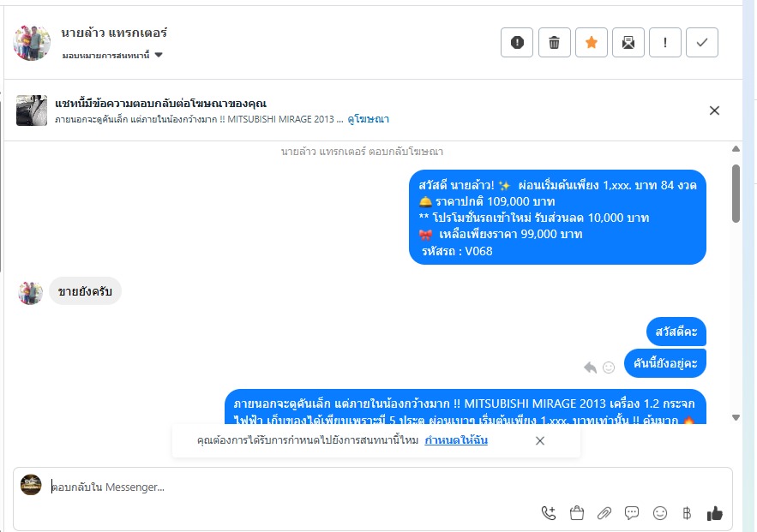
Task: Mark the conversation as spam with the exclamation circle icon
Action: pos(517,43)
